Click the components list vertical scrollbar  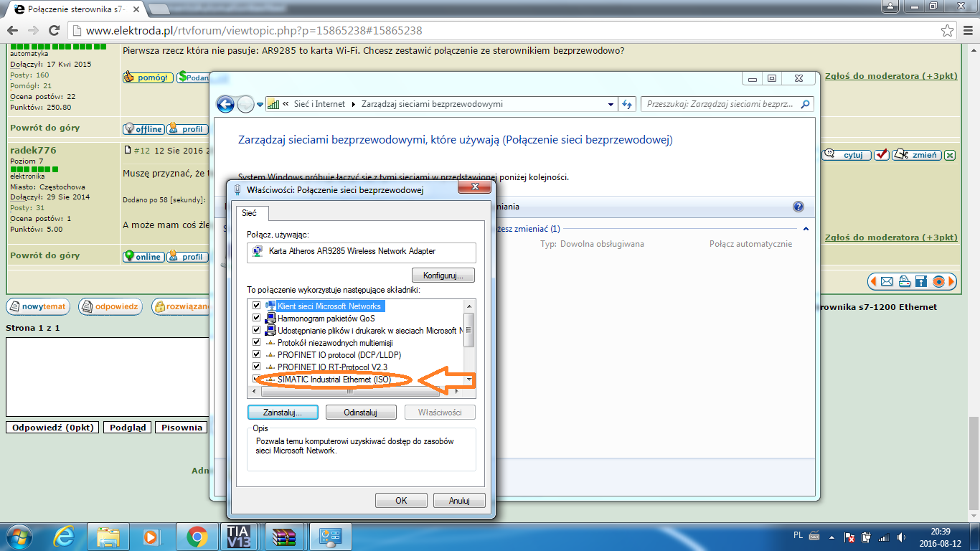(x=469, y=342)
